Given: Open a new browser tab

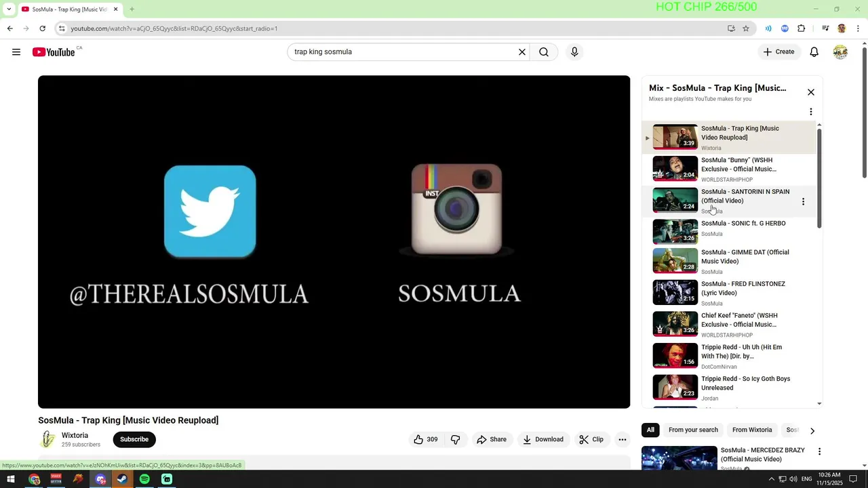Looking at the screenshot, I should pyautogui.click(x=132, y=9).
